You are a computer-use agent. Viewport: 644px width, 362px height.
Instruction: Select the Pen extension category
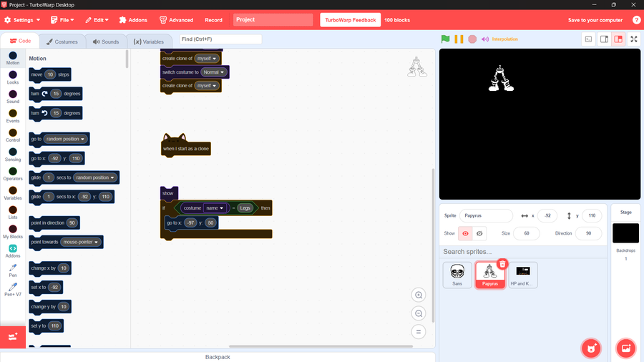13,270
